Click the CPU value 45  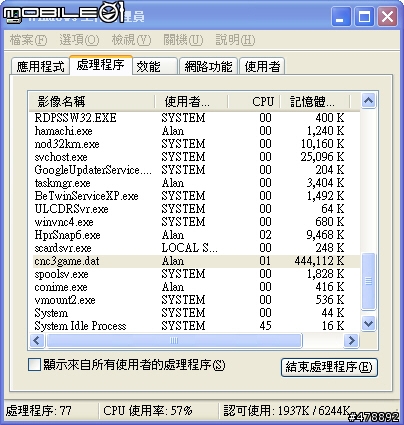[265, 326]
